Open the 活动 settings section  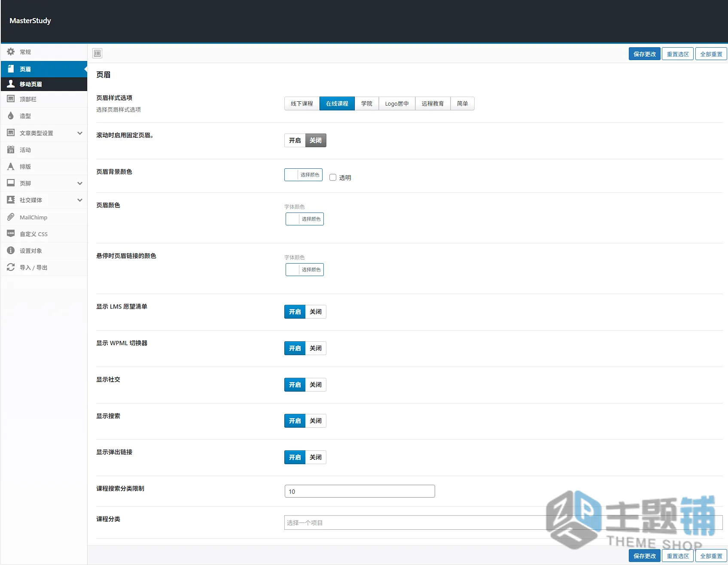[44, 150]
